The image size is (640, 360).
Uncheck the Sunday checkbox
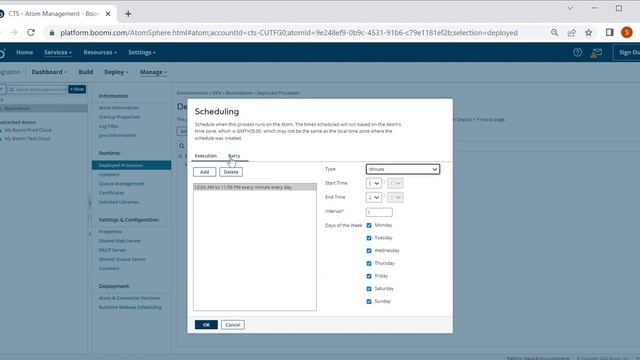369,302
